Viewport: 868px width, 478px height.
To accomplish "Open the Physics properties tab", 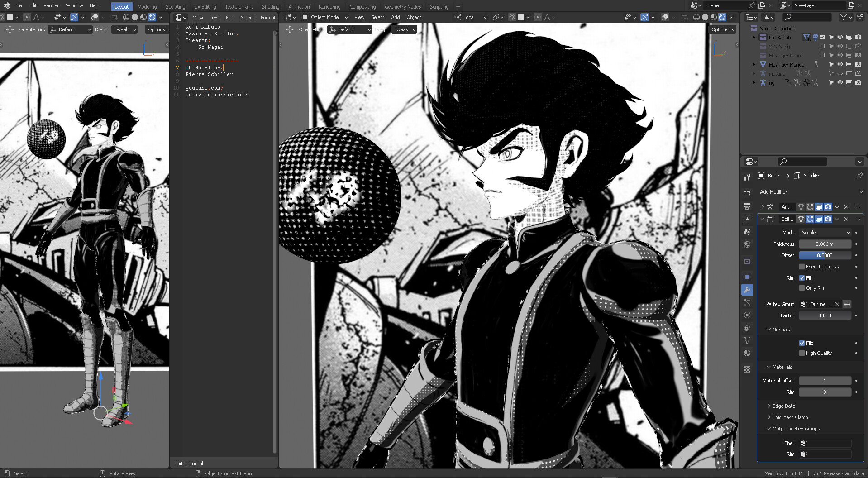I will coord(747,315).
